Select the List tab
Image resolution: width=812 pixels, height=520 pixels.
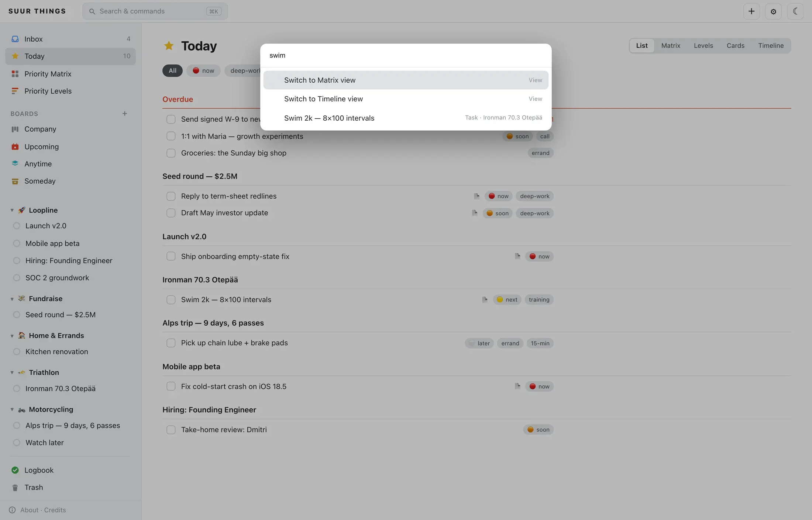pyautogui.click(x=642, y=46)
